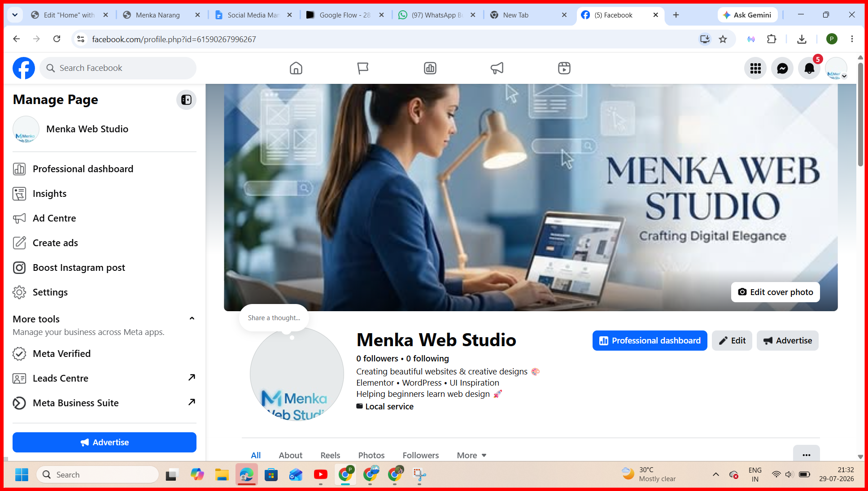Open account switcher profile dropdown
Image resolution: width=868 pixels, height=491 pixels.
836,68
